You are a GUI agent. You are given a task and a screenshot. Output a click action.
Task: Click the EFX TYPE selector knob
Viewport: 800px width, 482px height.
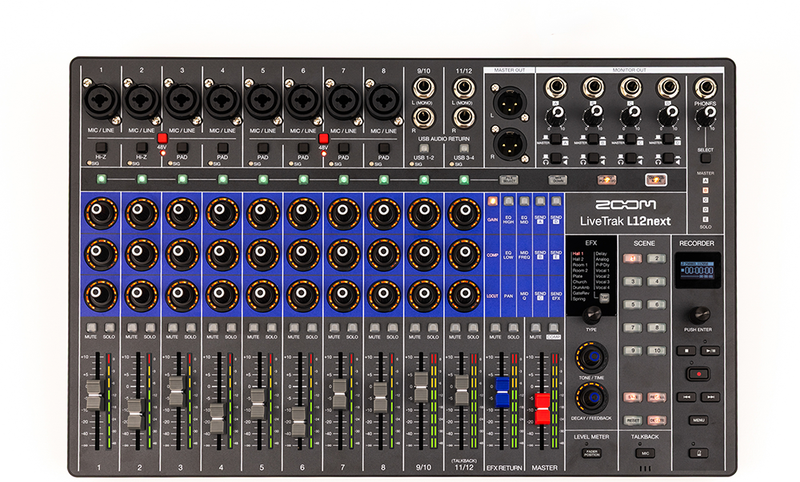[591, 316]
